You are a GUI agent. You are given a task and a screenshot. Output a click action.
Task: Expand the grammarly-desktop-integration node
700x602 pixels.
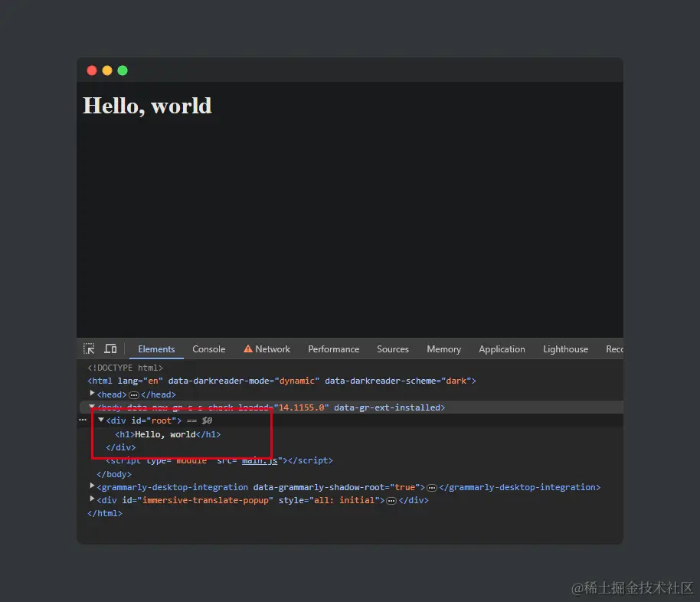click(x=92, y=486)
